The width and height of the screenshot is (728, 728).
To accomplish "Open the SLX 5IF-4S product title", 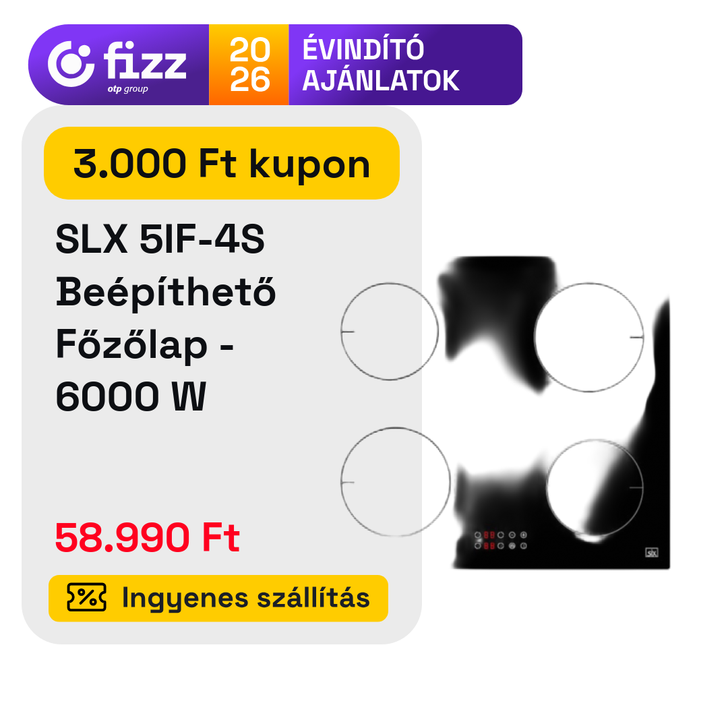I will point(166,317).
